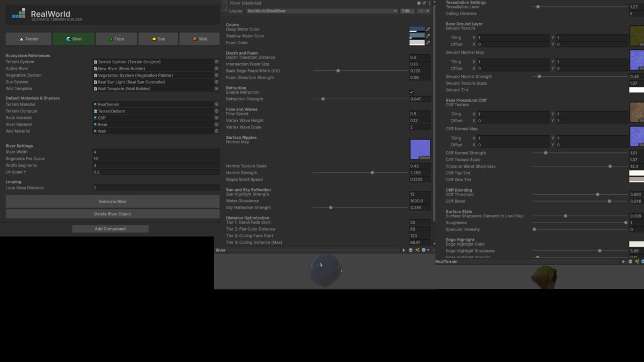The height and width of the screenshot is (362, 644).
Task: Open the object picker for Terrain Material
Action: coord(217,105)
